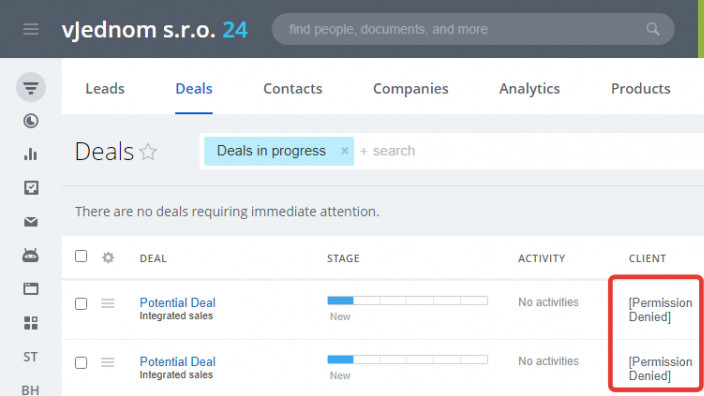Switch to the Leads tab
The image size is (704, 396).
tap(105, 88)
